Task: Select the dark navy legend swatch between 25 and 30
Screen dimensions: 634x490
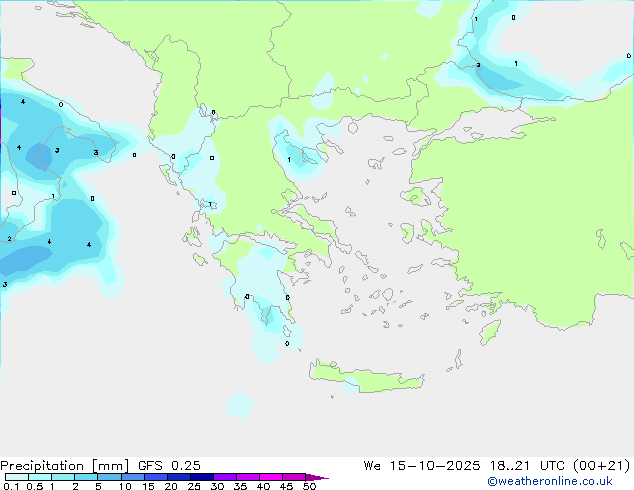Action: pos(202,477)
